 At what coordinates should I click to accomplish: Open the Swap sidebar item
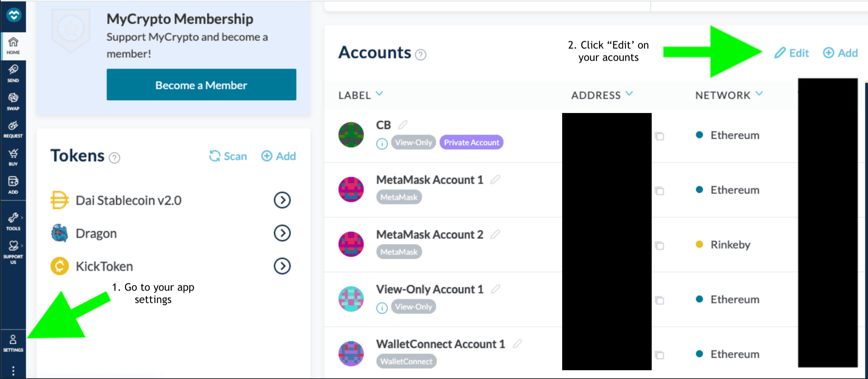click(x=13, y=101)
